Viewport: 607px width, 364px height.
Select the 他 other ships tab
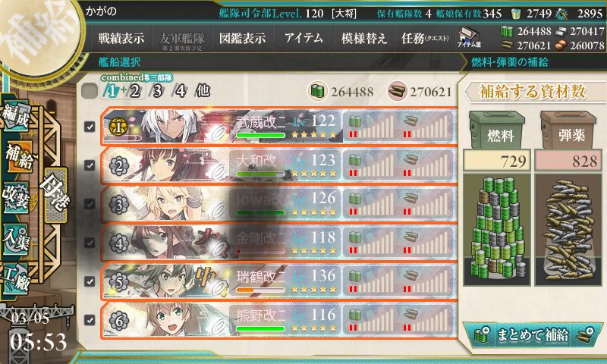click(x=203, y=91)
